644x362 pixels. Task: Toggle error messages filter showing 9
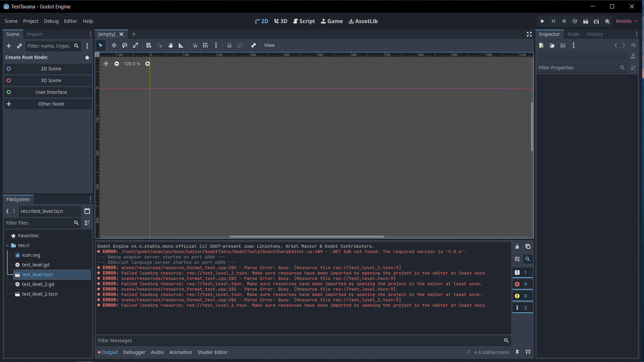click(x=522, y=284)
